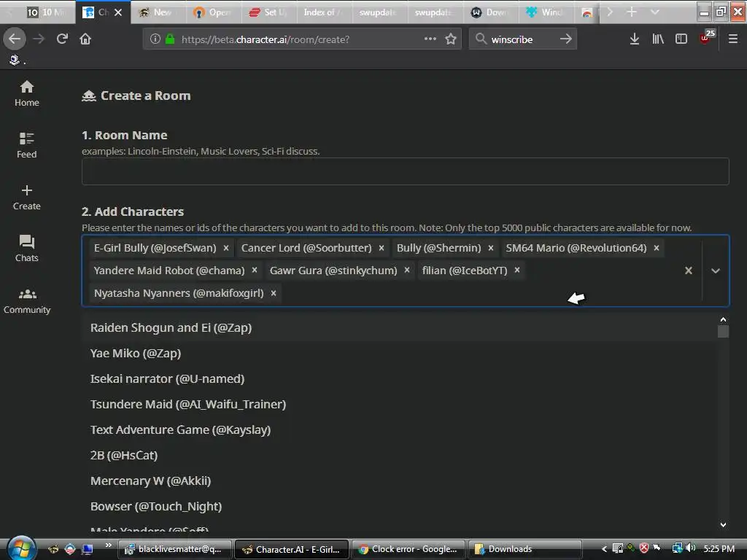747x560 pixels.
Task: Bookmark this page with star icon
Action: 451,39
